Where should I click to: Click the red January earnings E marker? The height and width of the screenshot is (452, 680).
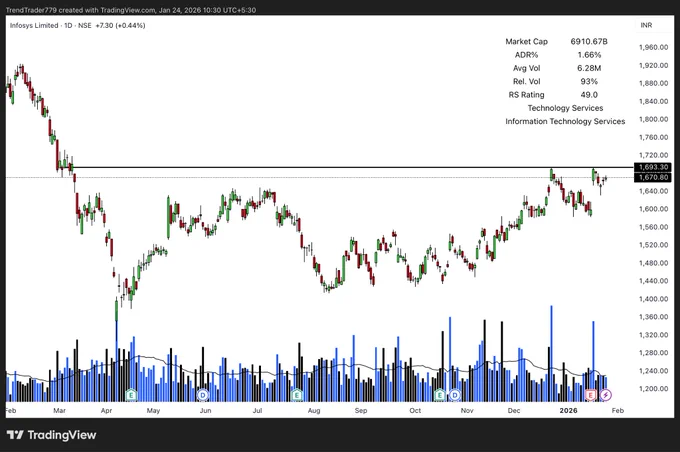pyautogui.click(x=590, y=395)
